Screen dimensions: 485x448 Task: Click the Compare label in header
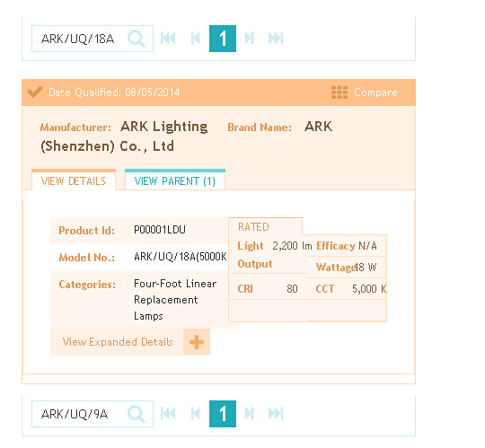click(x=375, y=92)
